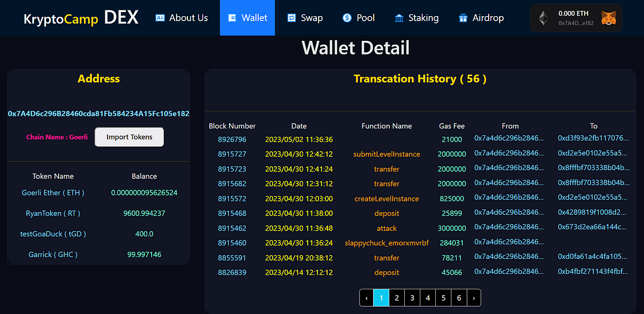The width and height of the screenshot is (644, 314).
Task: Click the slappychuck_emorxmvrbf function name
Action: point(386,243)
